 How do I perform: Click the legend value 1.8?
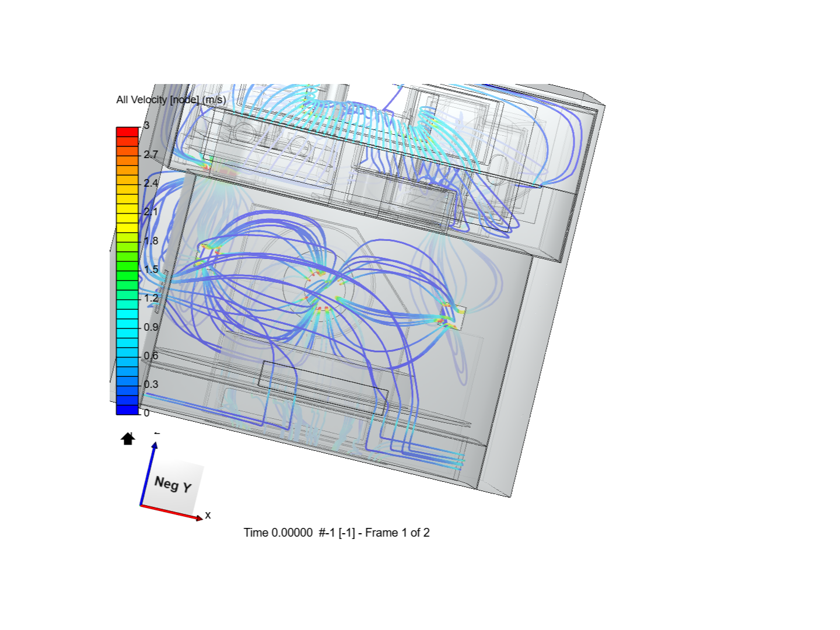point(151,240)
